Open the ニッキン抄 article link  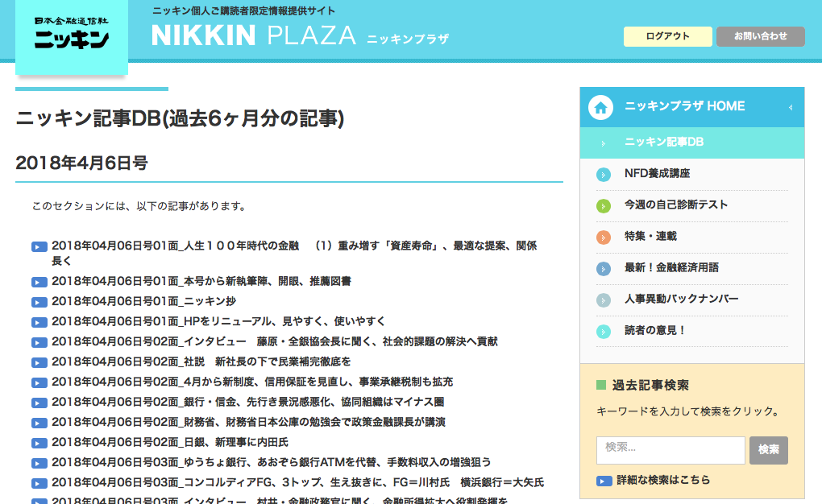coord(143,301)
